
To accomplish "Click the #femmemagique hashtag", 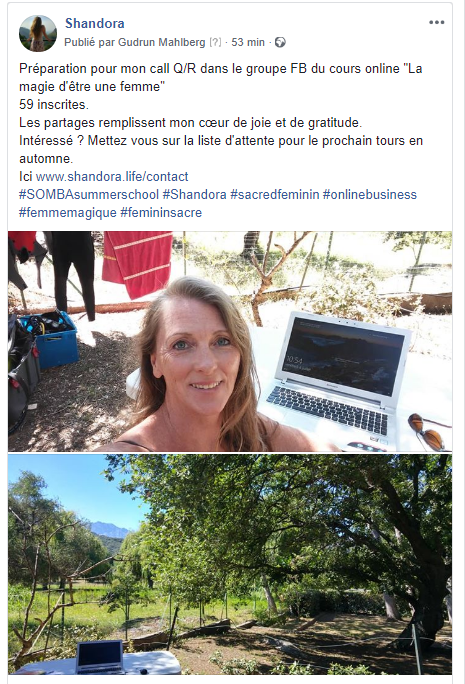I will point(68,213).
